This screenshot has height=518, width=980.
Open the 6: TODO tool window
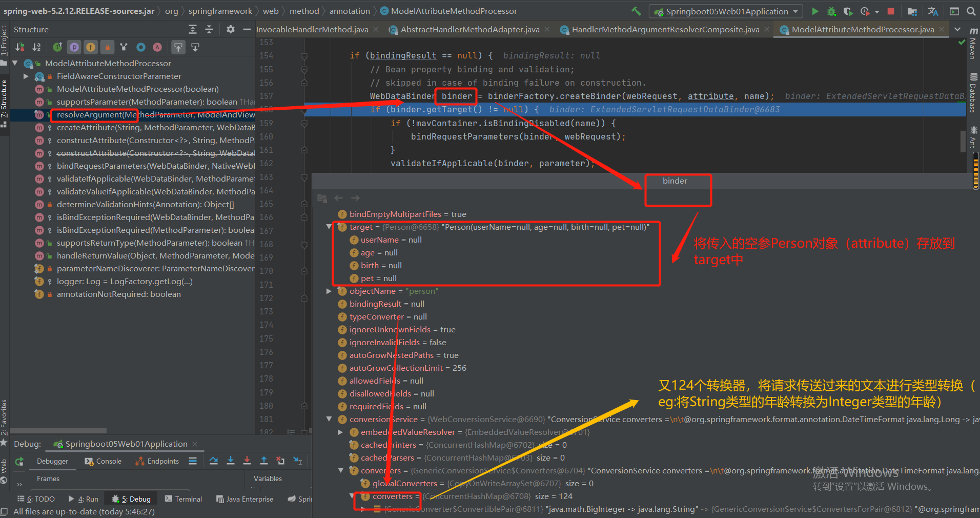tap(36, 499)
